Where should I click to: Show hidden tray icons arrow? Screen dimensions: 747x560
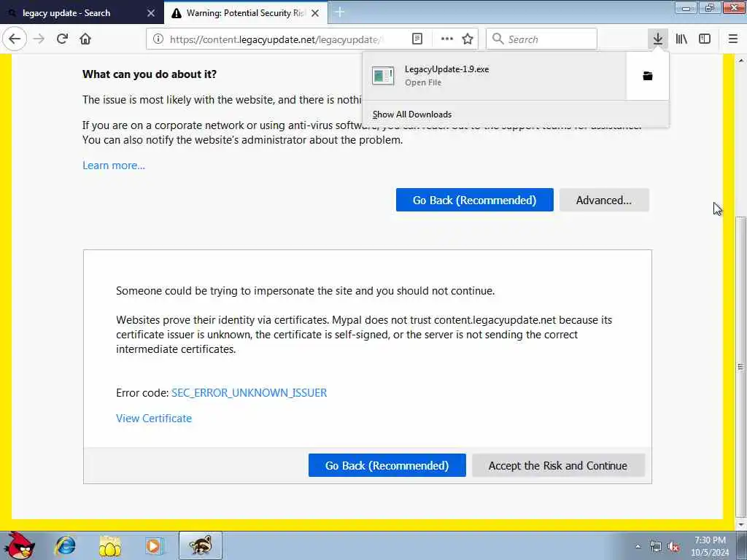point(638,546)
